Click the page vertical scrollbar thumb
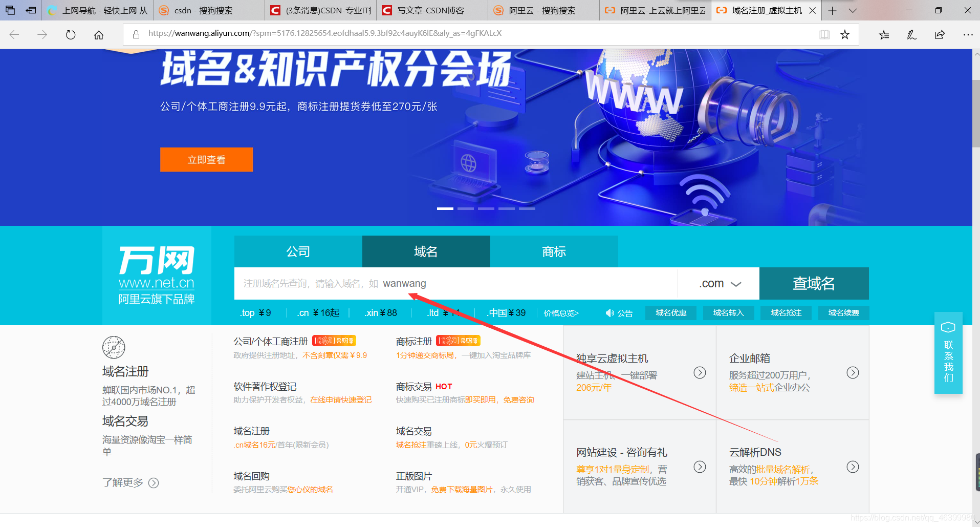The height and width of the screenshot is (527, 980). (976, 113)
